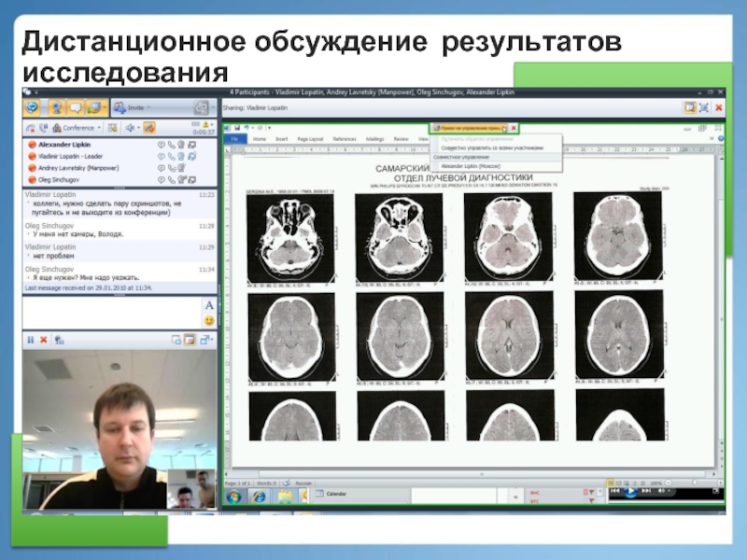
Task: Select Alexander Lipkin (Moscow) in control menu
Action: click(471, 166)
